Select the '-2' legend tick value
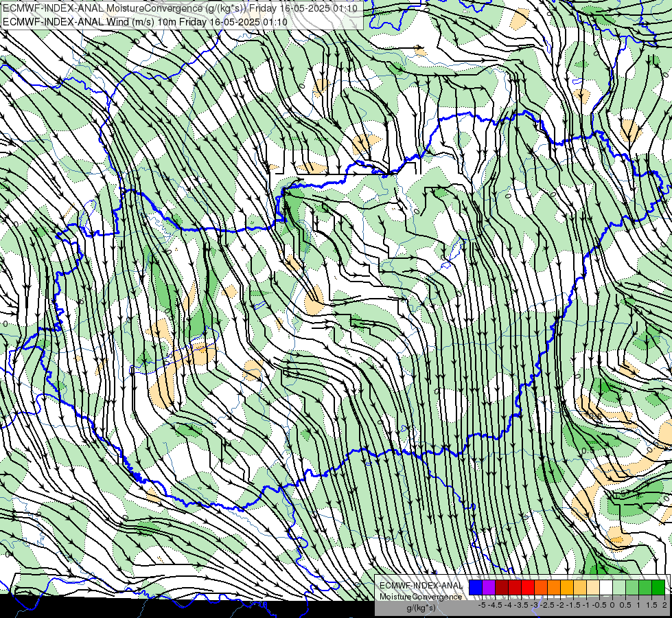Screen dimensions: 672x618 [x=561, y=605]
